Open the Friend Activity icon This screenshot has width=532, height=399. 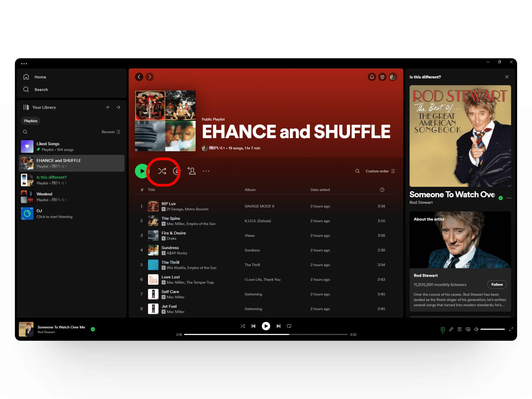[382, 77]
